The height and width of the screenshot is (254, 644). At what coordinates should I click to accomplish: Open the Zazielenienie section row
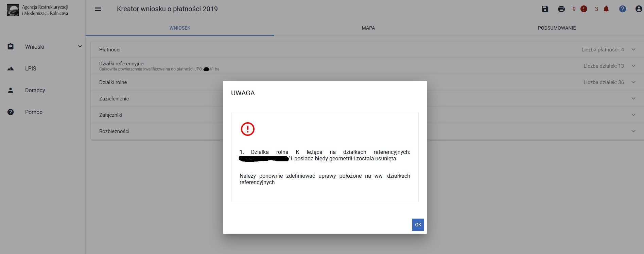pyautogui.click(x=114, y=99)
